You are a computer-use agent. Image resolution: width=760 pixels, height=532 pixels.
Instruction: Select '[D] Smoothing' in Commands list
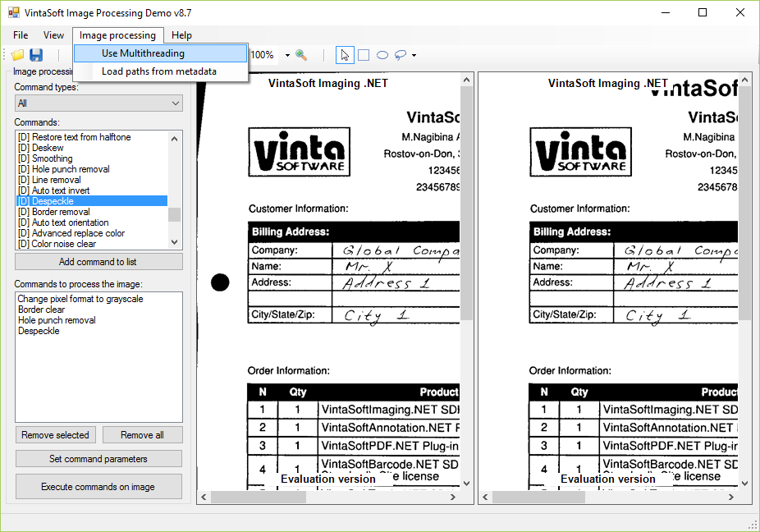point(92,158)
